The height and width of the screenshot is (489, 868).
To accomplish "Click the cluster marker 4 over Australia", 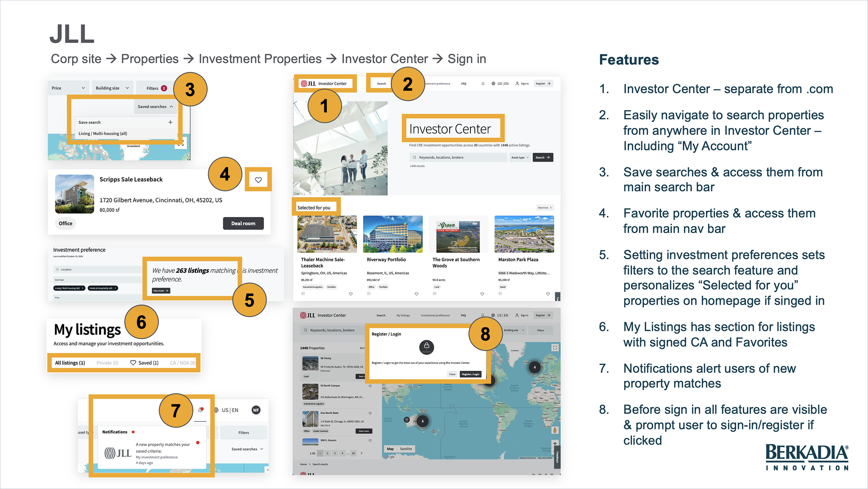I will (x=422, y=421).
